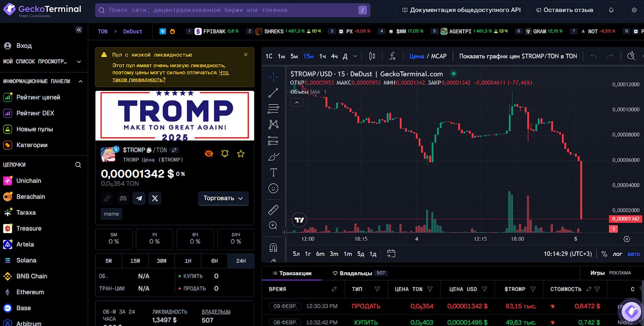This screenshot has width=644, height=326.
Task: Set chart interval to 1ч
Action: [322, 56]
